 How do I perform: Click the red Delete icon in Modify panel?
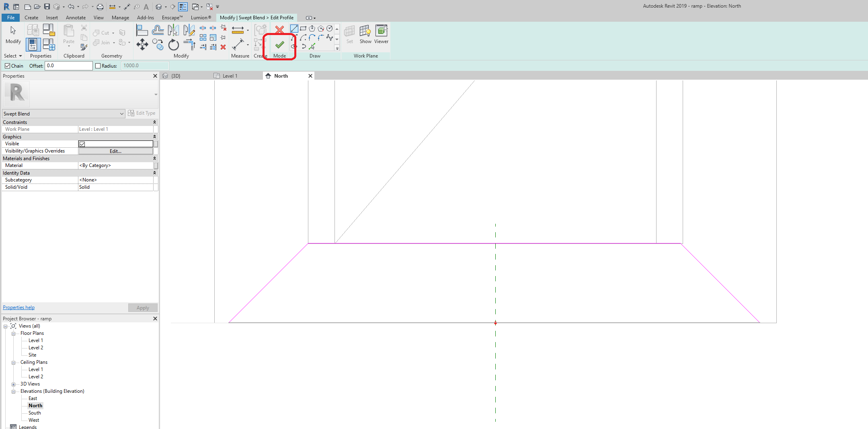pos(223,47)
